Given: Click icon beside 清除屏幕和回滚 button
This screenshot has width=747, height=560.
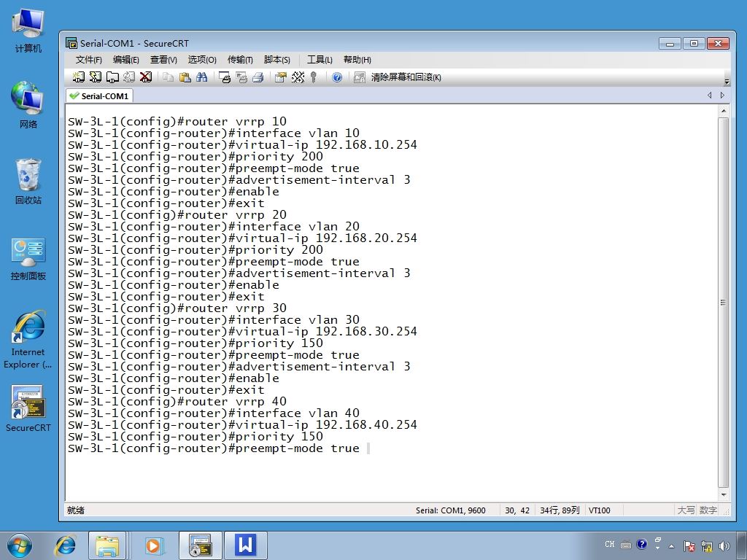Looking at the screenshot, I should click(360, 77).
